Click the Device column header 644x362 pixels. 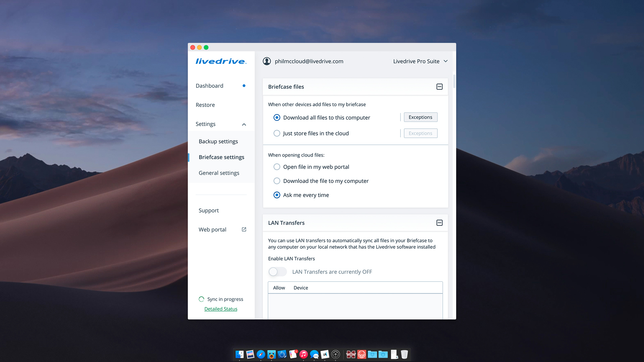(x=301, y=288)
